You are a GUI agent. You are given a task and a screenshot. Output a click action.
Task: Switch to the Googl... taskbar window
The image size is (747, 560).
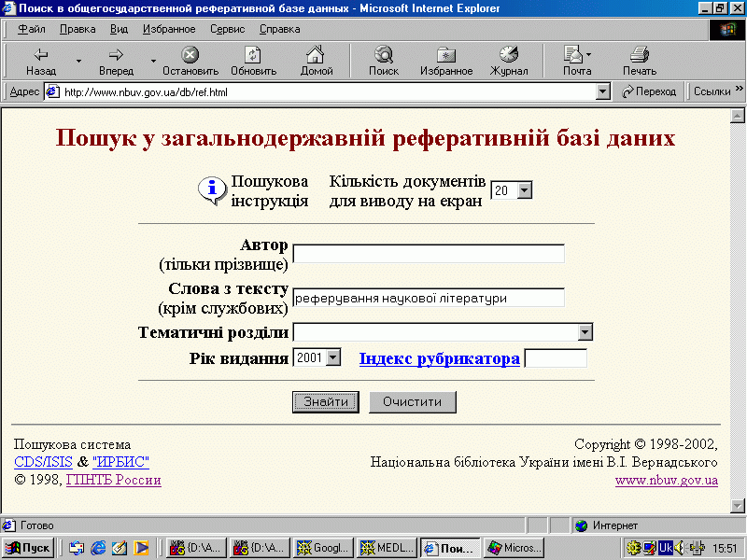click(x=324, y=548)
